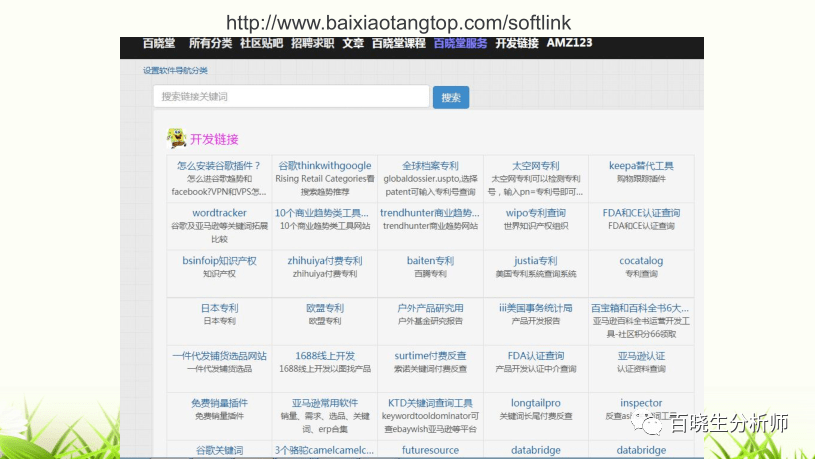Click the SpongeBob icon beside 开发链接

[x=177, y=138]
